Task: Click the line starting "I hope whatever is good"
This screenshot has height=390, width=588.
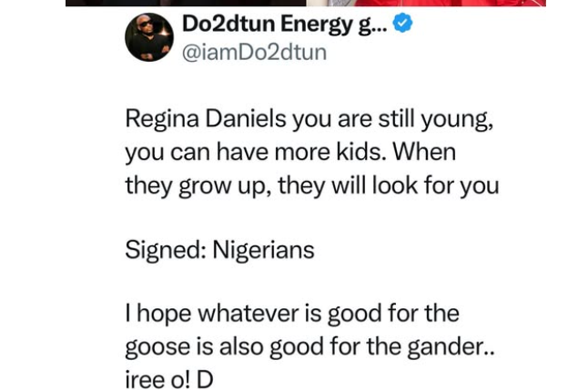Action: coord(291,314)
